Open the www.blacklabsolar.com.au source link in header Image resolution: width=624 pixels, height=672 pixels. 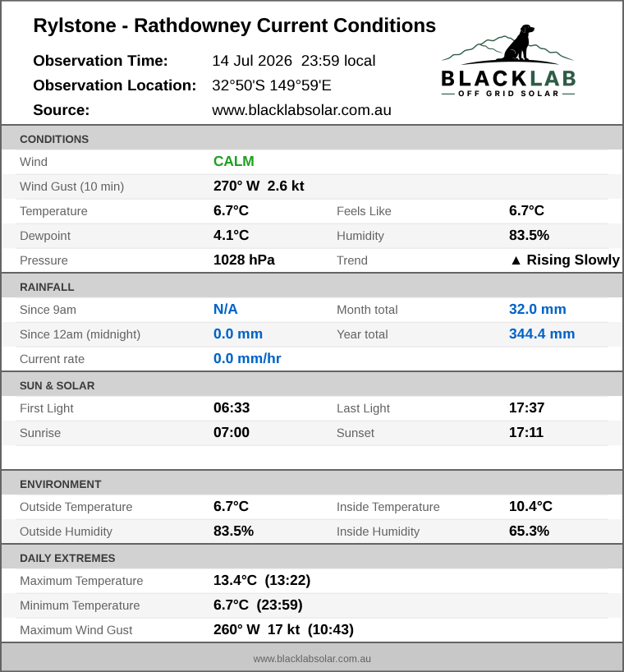(301, 110)
